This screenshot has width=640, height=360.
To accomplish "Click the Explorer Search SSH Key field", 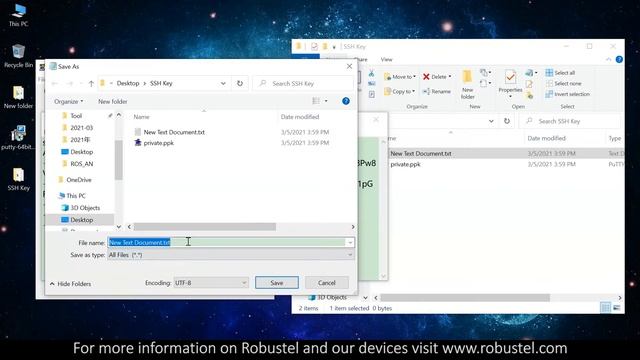I will [570, 121].
